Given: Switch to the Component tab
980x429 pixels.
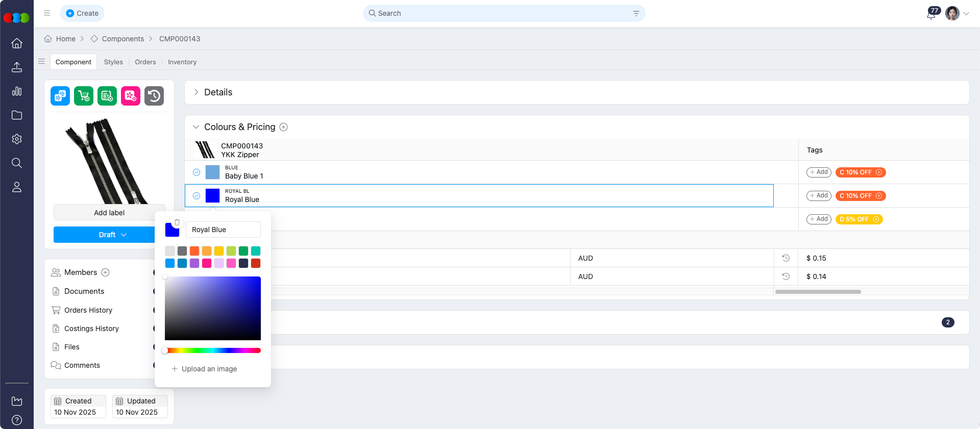Looking at the screenshot, I should pyautogui.click(x=73, y=62).
